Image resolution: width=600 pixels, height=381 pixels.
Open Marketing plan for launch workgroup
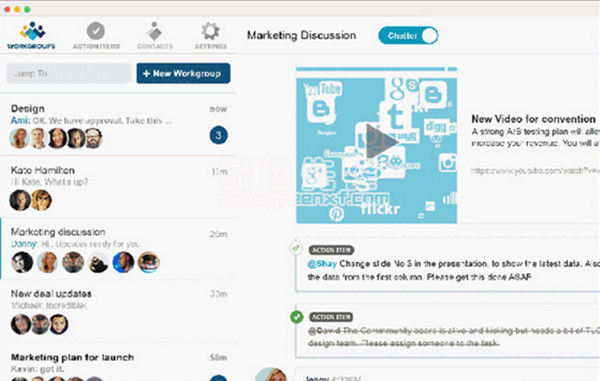119,361
